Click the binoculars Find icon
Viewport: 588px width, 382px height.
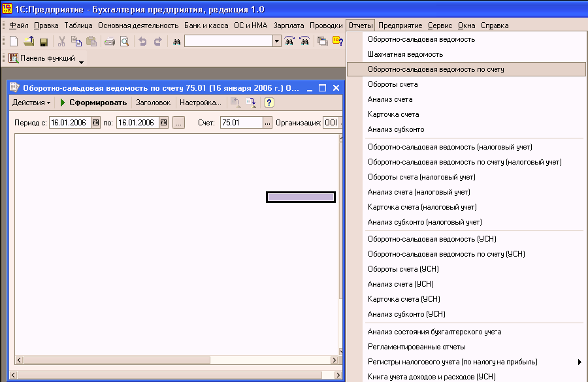176,41
